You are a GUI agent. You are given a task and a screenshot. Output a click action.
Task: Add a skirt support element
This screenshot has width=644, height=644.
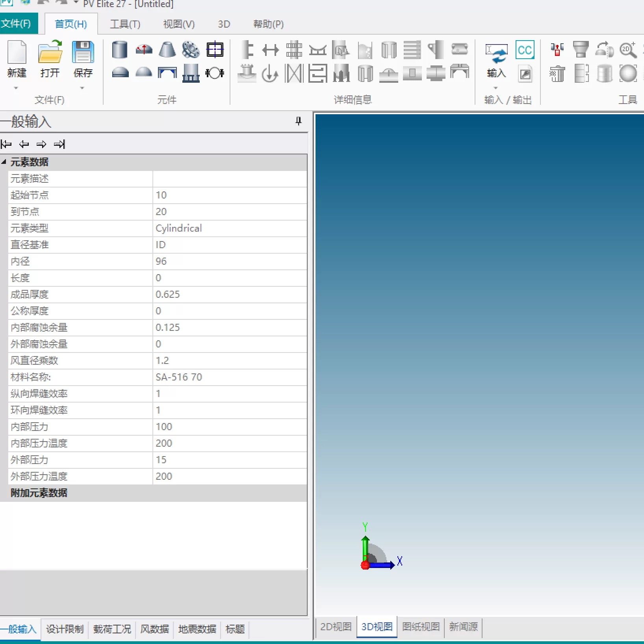(x=191, y=73)
